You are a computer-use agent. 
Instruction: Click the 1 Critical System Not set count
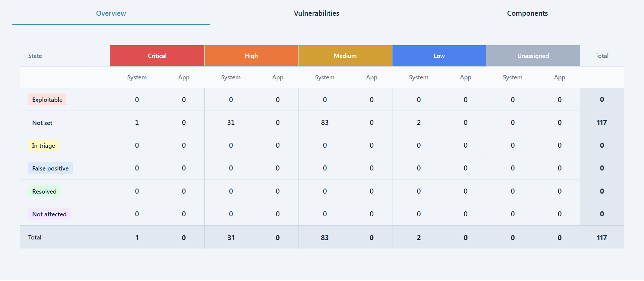[137, 123]
